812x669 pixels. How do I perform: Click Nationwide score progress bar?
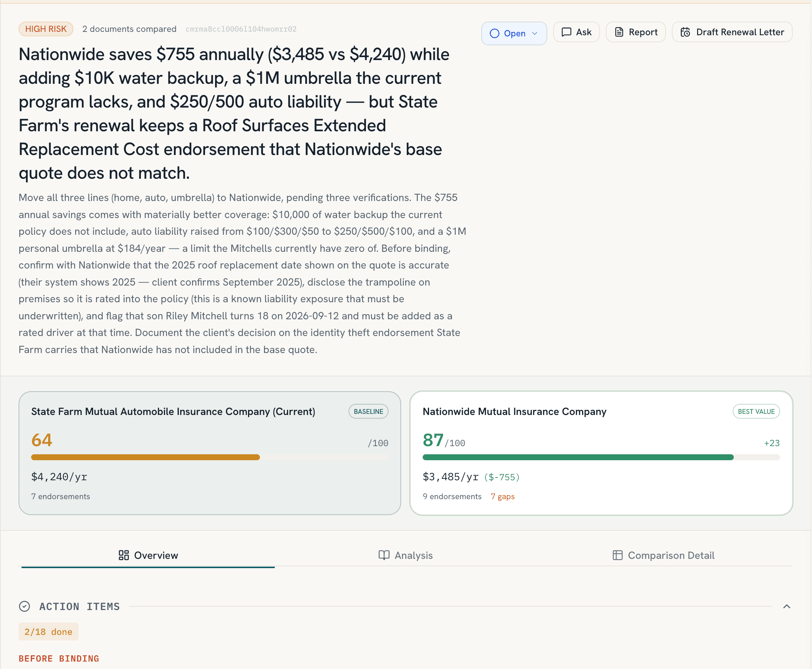click(601, 457)
